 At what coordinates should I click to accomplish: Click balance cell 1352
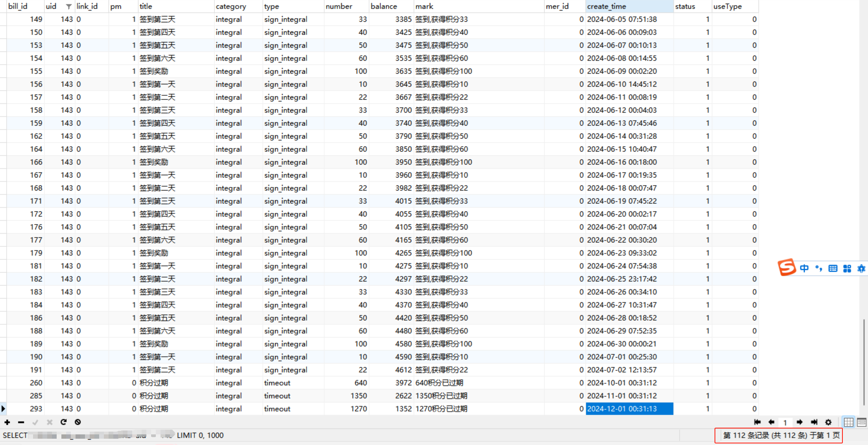click(391, 409)
